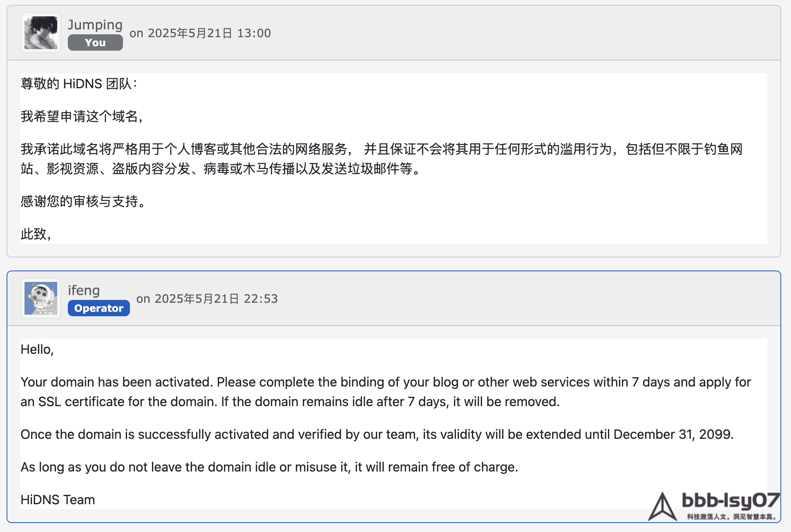Click the "我希望申请这个域名" line
791x532 pixels.
tap(82, 116)
